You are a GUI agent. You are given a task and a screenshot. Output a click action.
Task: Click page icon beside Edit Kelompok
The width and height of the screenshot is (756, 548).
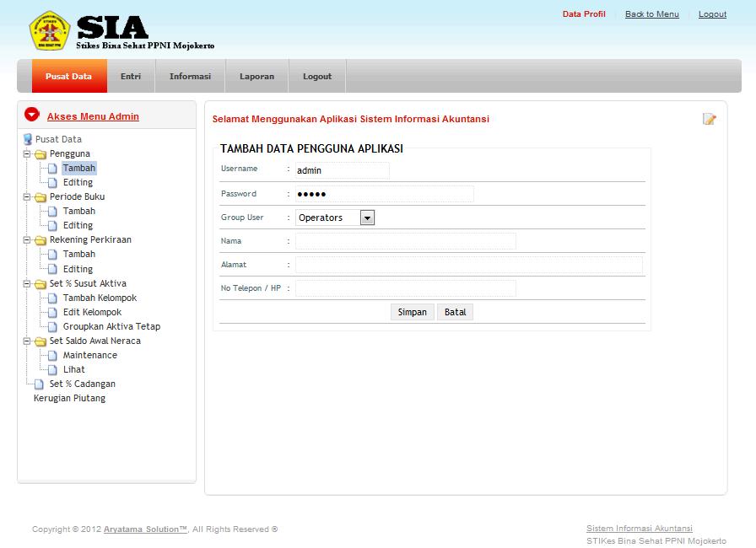[52, 313]
